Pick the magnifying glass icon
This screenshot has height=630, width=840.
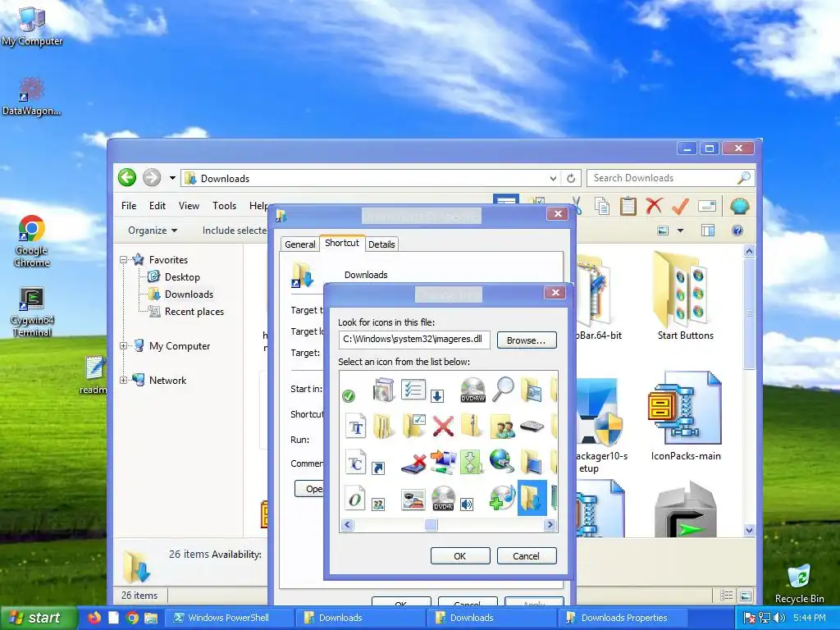[x=503, y=389]
